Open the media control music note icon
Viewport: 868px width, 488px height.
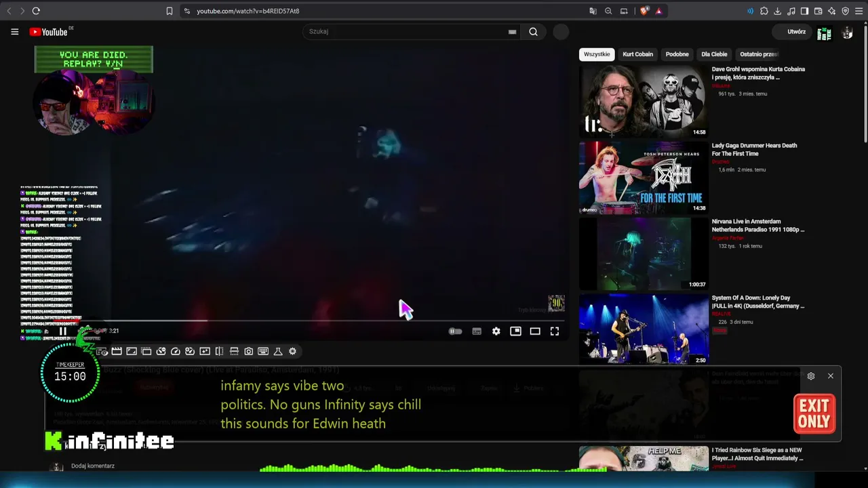click(791, 11)
